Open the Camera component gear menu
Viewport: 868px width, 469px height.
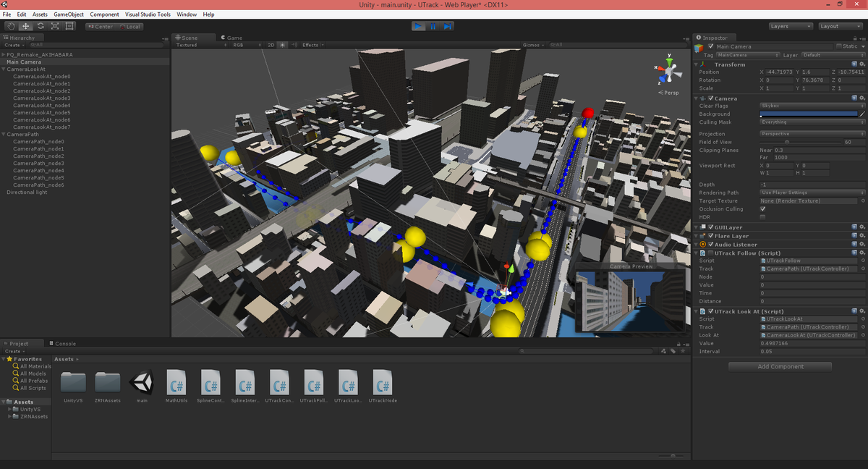coord(862,98)
